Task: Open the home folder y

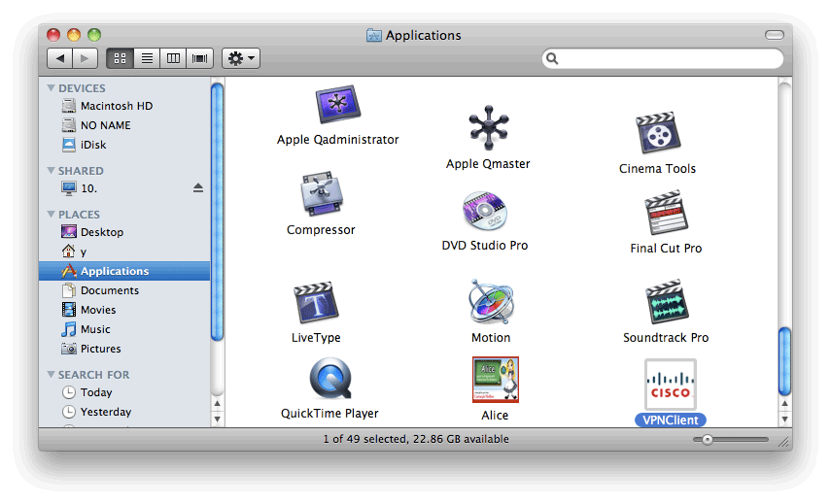Action: click(83, 252)
